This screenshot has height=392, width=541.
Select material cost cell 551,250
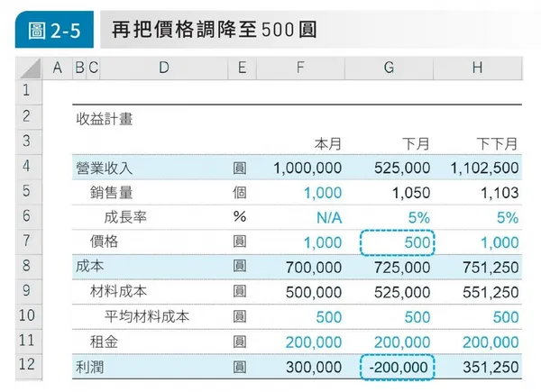[x=491, y=292]
